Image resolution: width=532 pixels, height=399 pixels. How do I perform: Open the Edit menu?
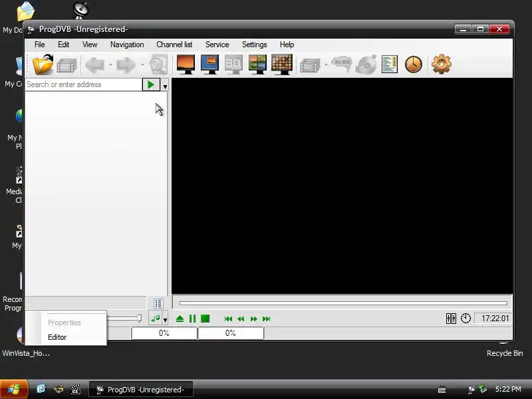coord(63,45)
